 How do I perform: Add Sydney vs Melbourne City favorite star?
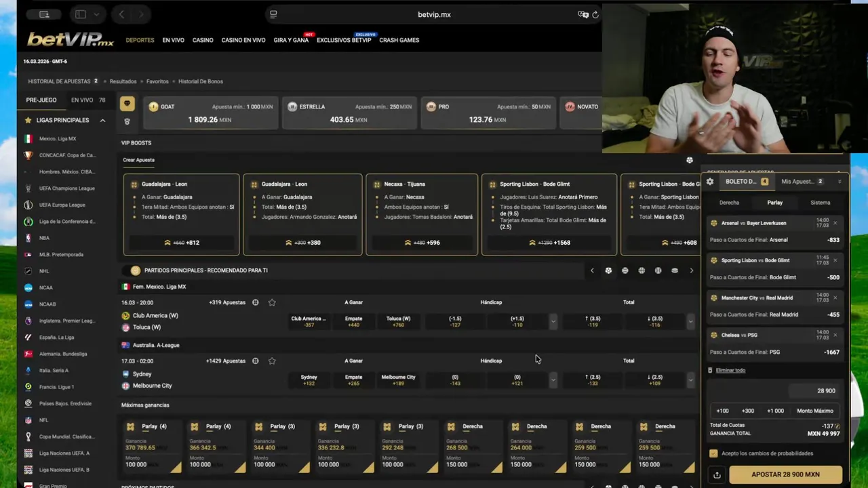click(x=272, y=361)
